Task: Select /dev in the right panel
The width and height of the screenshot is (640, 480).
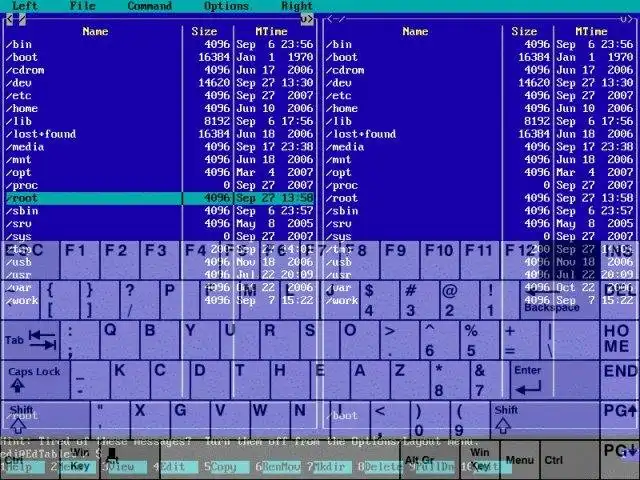Action: click(x=339, y=83)
